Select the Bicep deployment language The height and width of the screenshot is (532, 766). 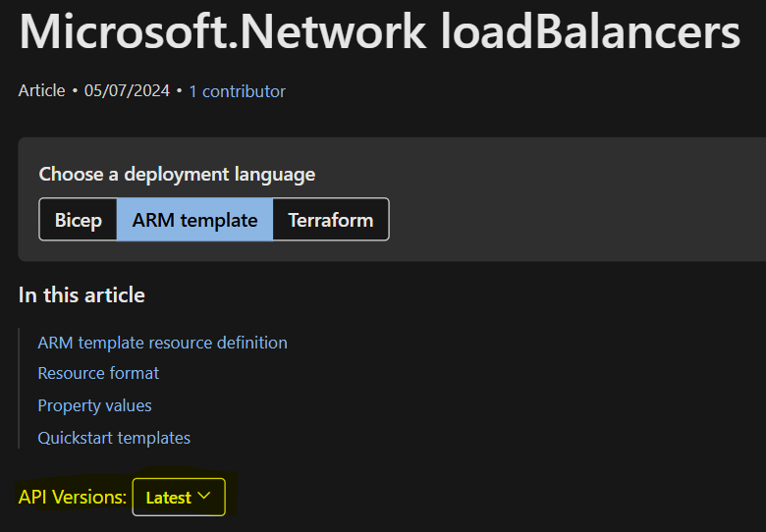(x=79, y=220)
